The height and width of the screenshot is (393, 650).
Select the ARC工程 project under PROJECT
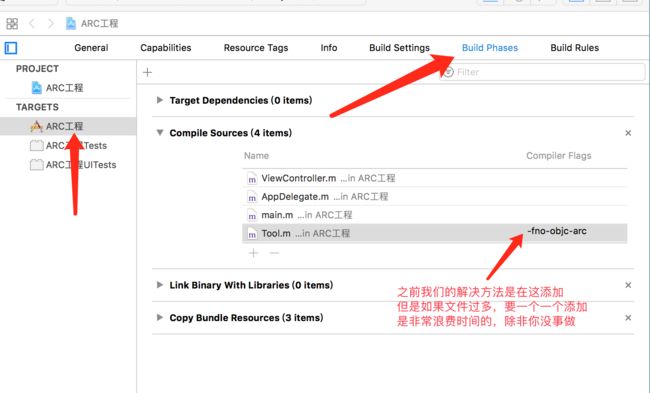coord(58,88)
